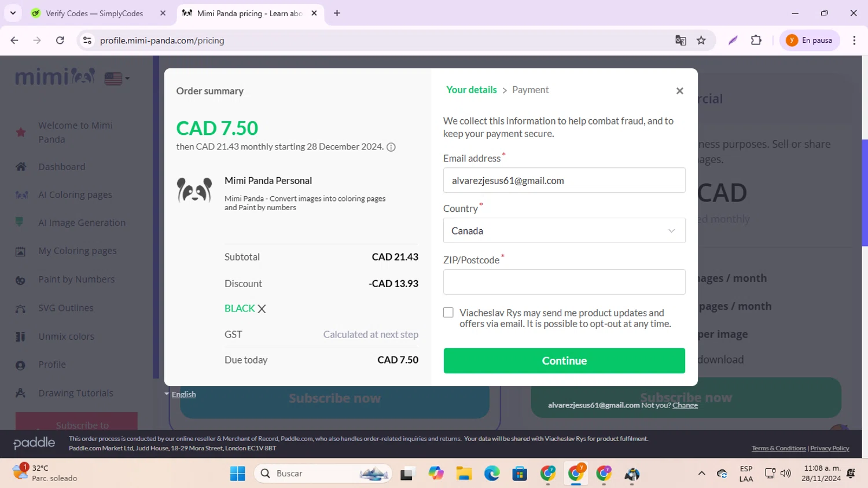Check the product updates opt-in checkbox
The image size is (868, 488).
(x=448, y=313)
